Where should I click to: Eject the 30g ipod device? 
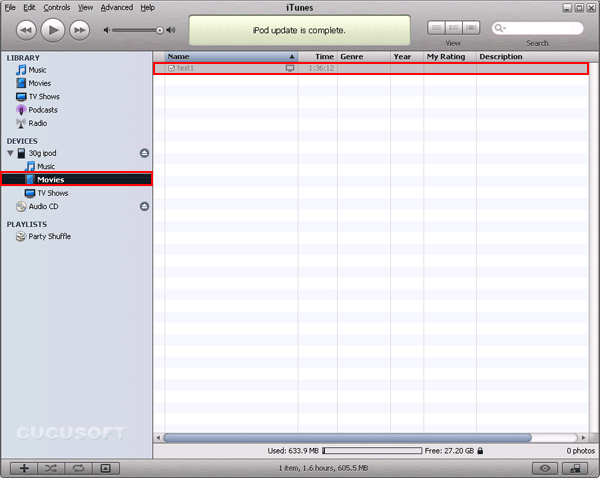(x=144, y=153)
